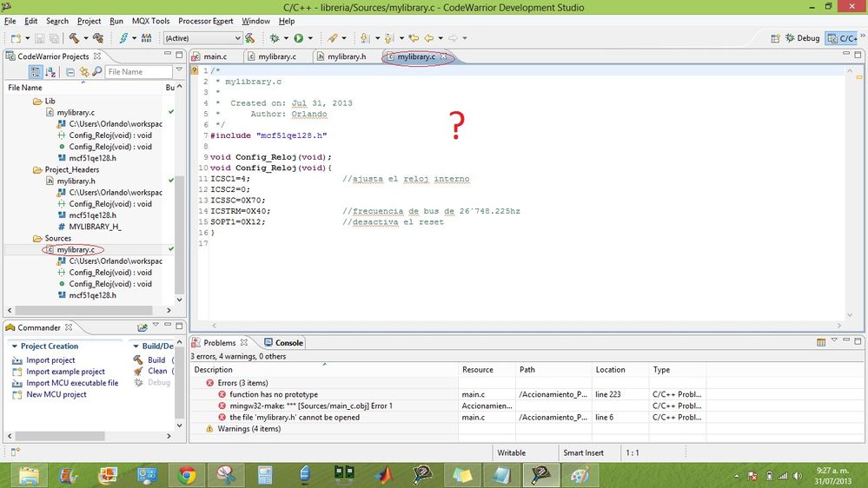Open the File menu

pyautogui.click(x=10, y=21)
